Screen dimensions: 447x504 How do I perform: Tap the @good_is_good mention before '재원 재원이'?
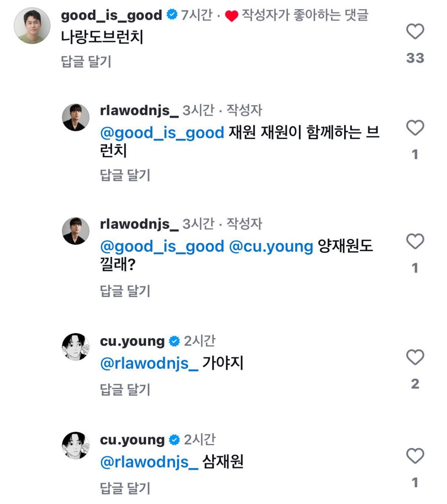tap(162, 133)
